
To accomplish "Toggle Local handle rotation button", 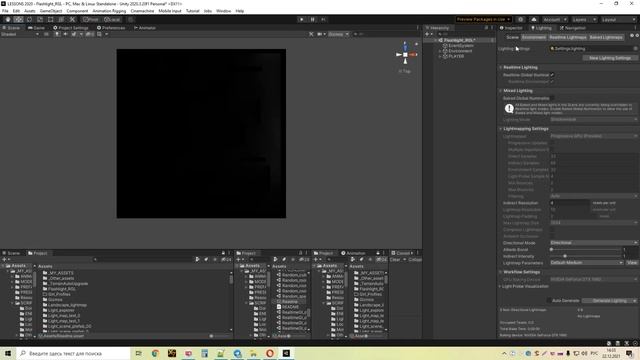I will tap(112, 19).
